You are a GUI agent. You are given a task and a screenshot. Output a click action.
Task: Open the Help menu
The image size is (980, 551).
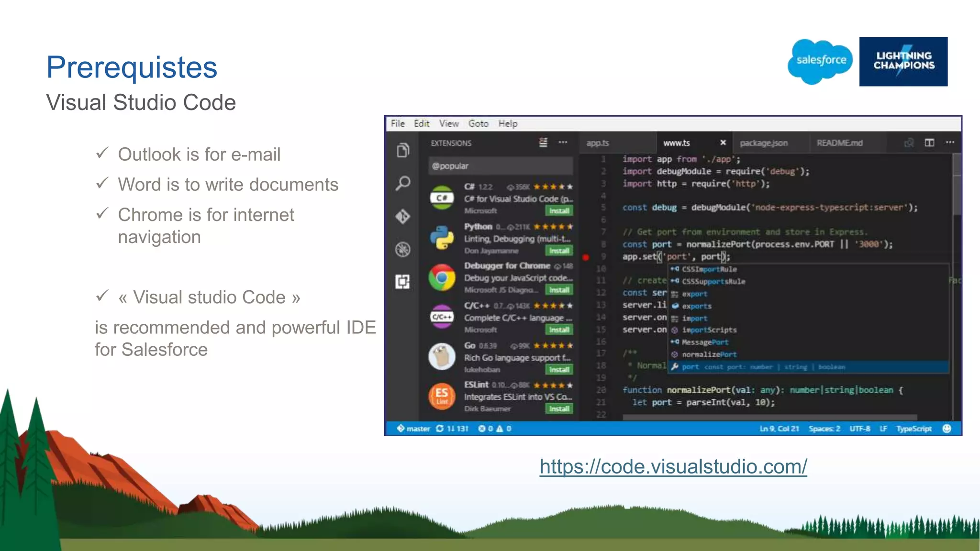tap(508, 124)
